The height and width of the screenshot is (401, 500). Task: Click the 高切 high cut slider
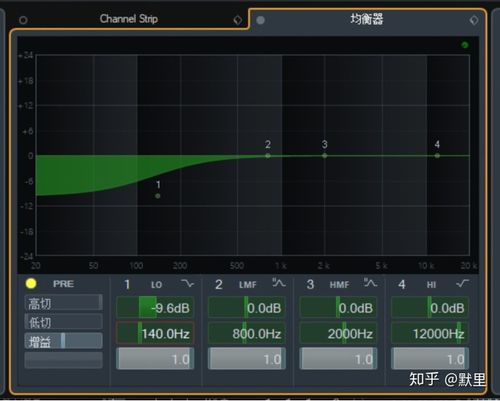(63, 303)
